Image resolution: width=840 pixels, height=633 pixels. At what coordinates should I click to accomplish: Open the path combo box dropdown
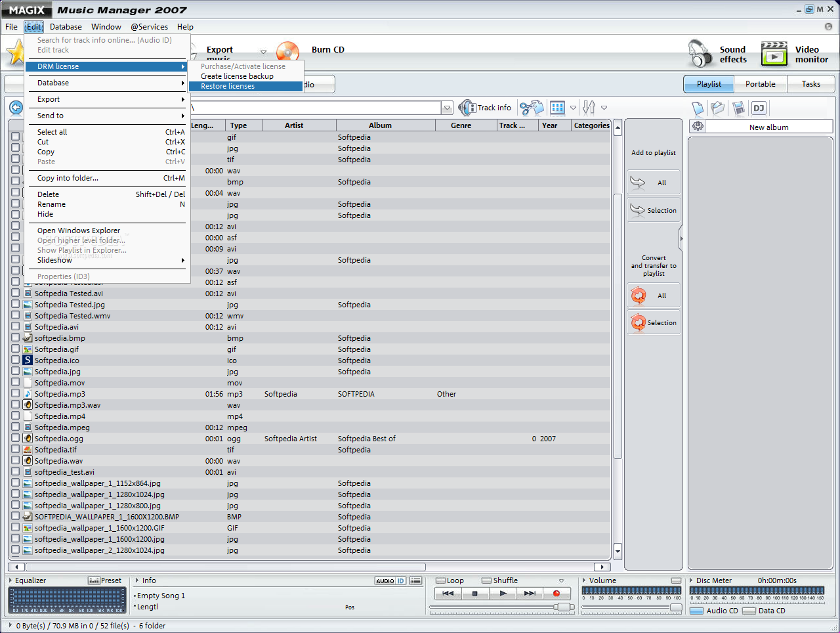tap(448, 108)
